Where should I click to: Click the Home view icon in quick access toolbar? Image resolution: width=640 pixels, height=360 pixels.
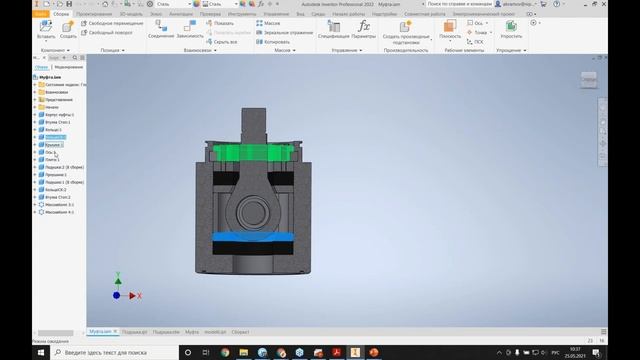pyautogui.click(x=105, y=4)
